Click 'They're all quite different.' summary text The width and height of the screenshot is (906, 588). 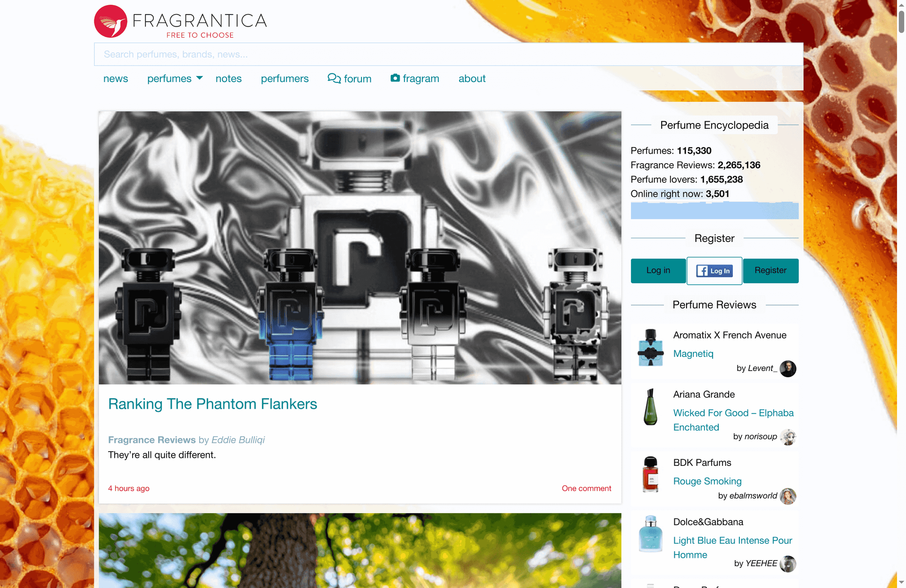click(162, 455)
